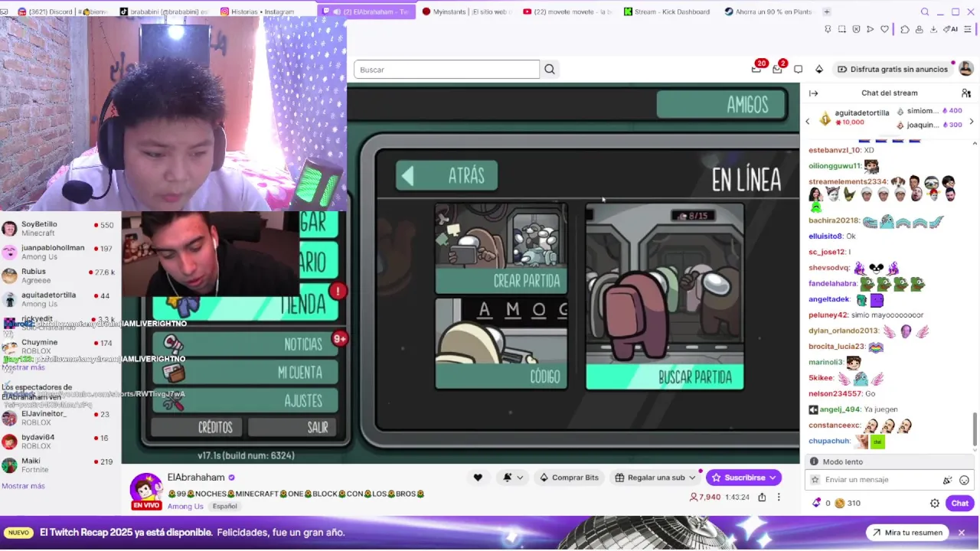Switch to the Ahorra un 90 % tab

768,11
